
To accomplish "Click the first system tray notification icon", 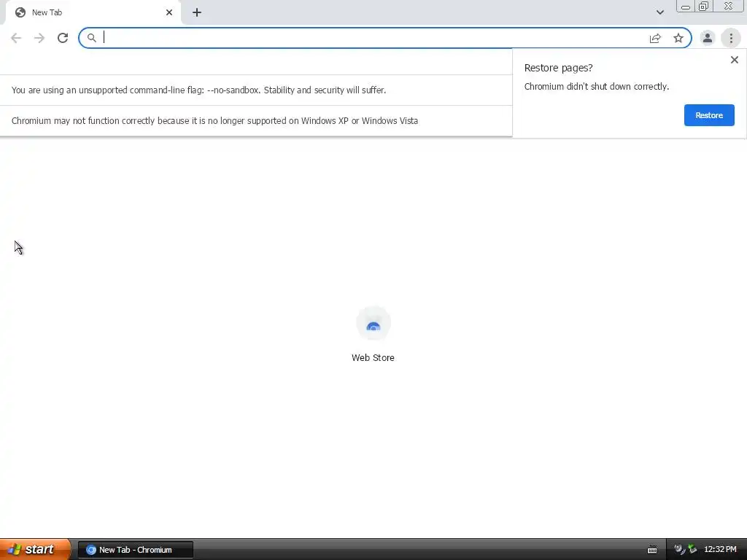I will pos(679,550).
